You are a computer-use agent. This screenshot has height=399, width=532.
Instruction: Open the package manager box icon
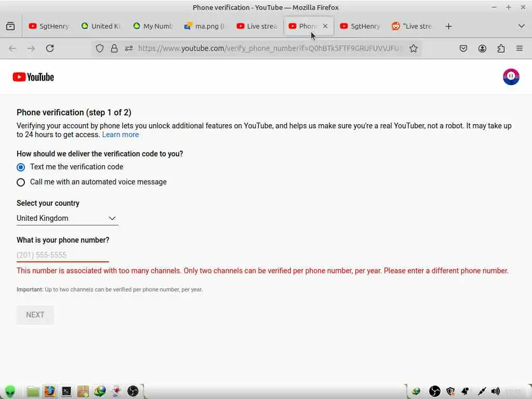click(x=83, y=391)
